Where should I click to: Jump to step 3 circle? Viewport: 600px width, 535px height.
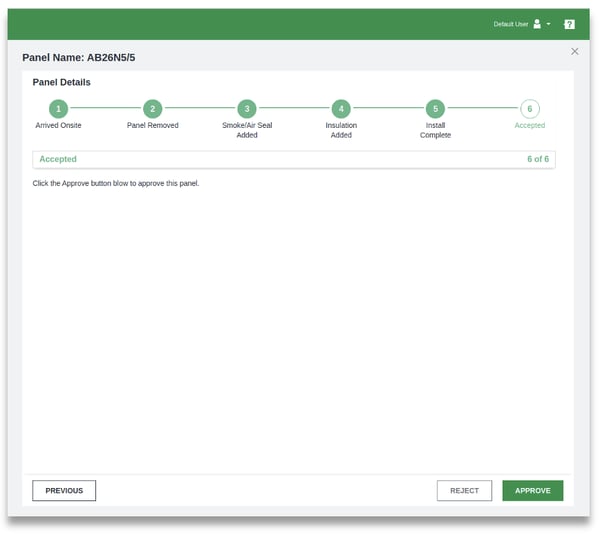[247, 109]
